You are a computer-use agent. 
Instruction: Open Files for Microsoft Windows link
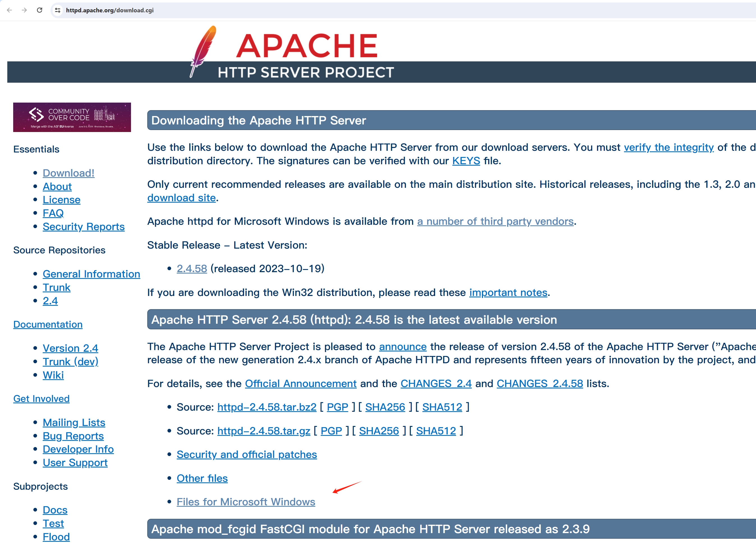click(x=246, y=502)
